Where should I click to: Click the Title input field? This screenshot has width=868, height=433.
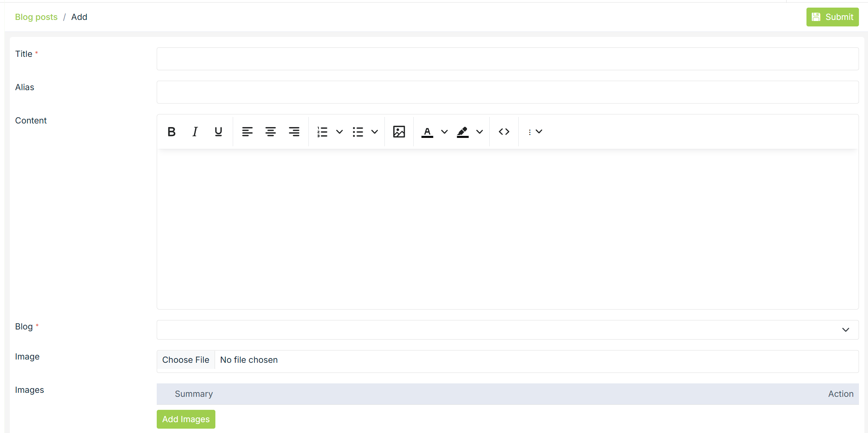pyautogui.click(x=507, y=59)
